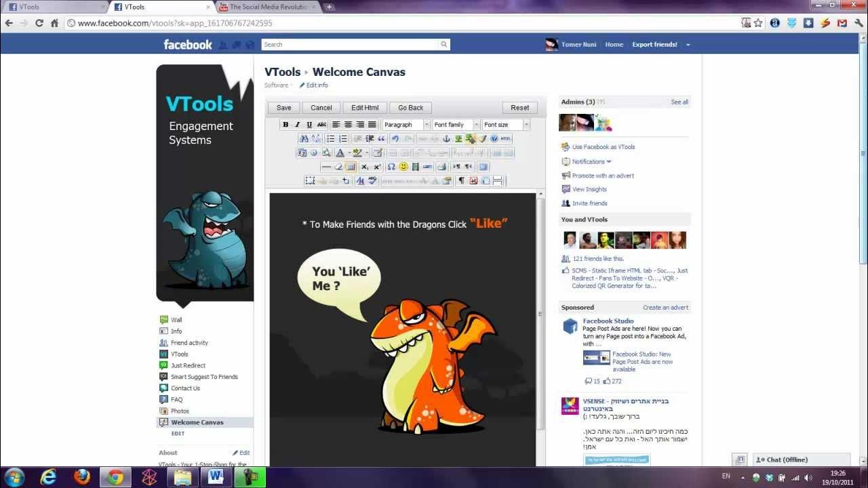See all admins
The image size is (868, 488).
[679, 102]
